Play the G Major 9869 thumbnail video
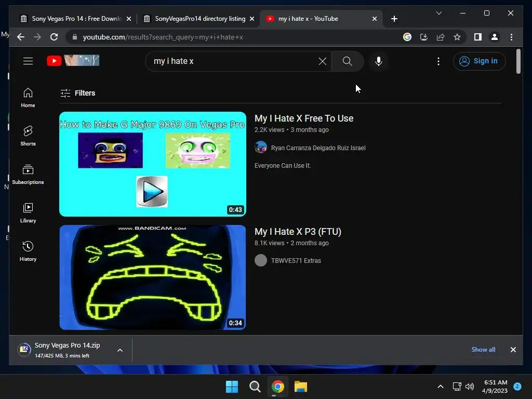Screen dimensions: 532x399 click(x=153, y=164)
